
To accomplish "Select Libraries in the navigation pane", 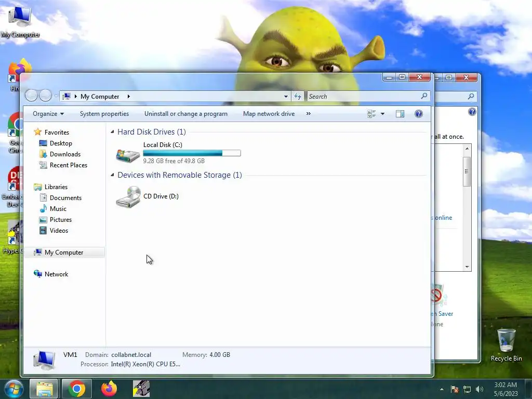I will pos(56,187).
